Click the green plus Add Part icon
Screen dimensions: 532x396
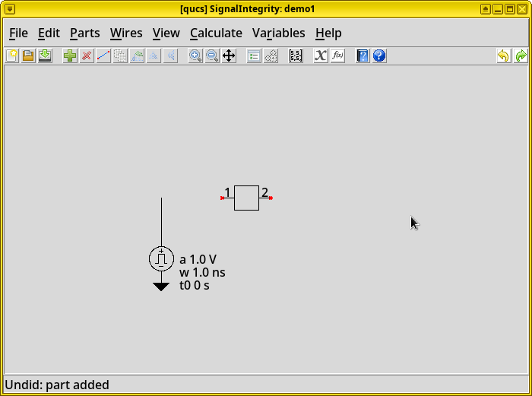click(x=70, y=55)
